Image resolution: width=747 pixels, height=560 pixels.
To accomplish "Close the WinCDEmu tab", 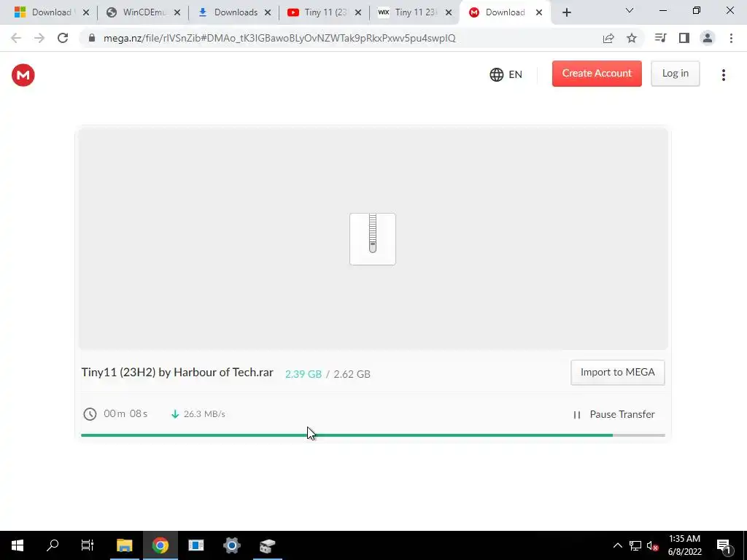I will (x=177, y=13).
